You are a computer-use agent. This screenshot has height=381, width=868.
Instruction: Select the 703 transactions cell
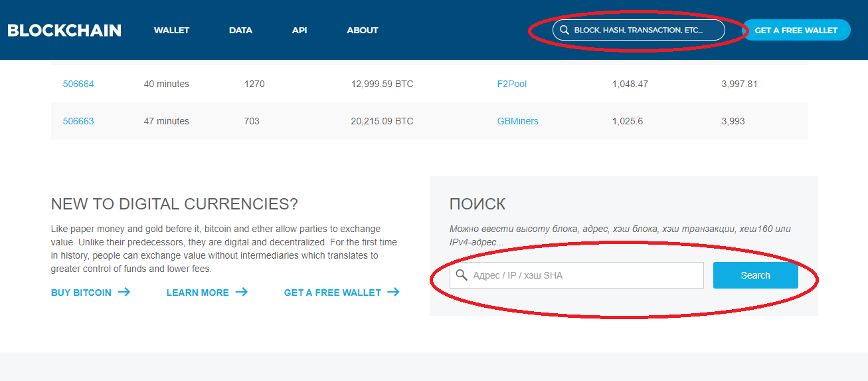tap(252, 121)
